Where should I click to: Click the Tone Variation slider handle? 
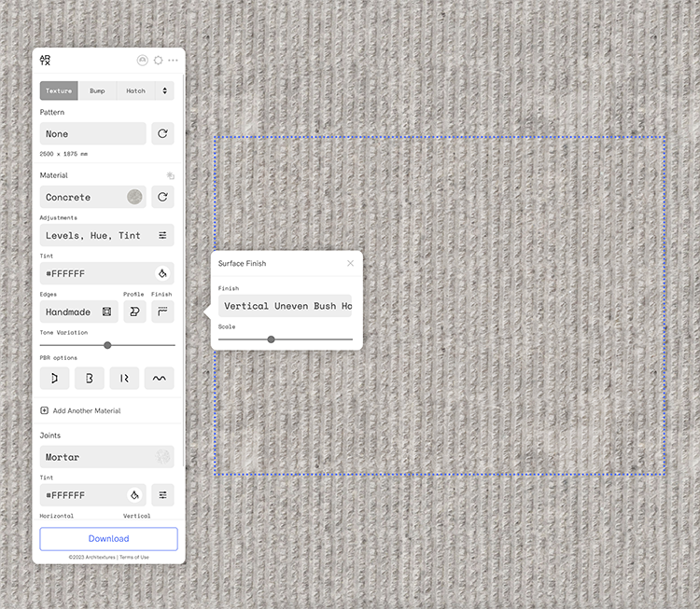point(107,345)
